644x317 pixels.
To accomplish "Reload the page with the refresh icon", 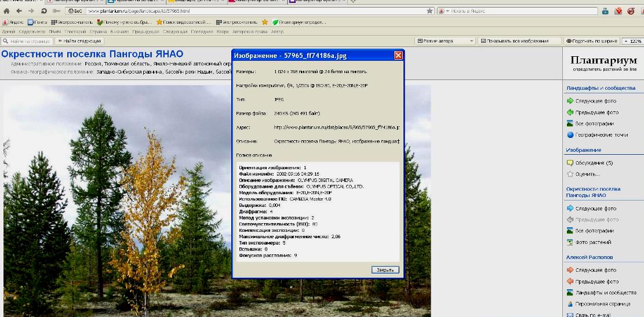I will pyautogui.click(x=44, y=11).
